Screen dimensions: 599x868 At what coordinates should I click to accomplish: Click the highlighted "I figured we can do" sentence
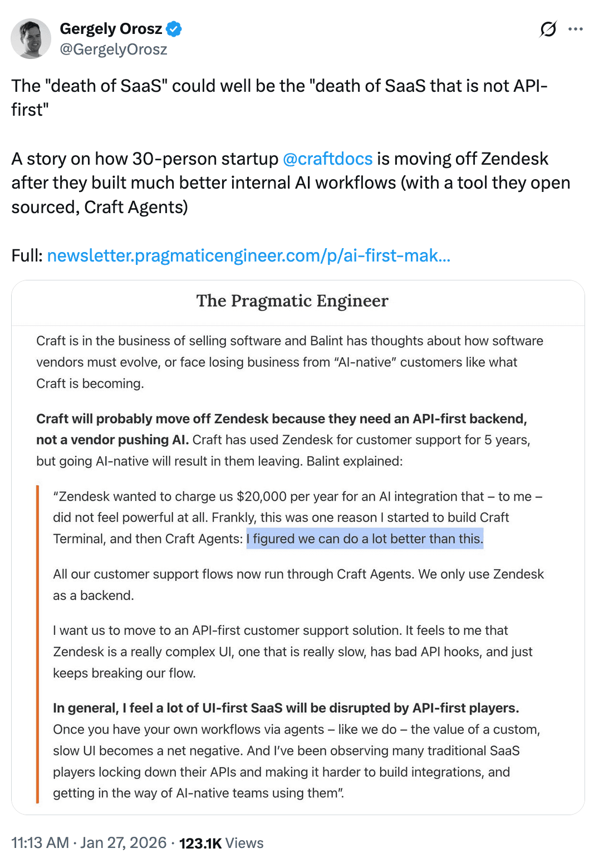pos(365,539)
